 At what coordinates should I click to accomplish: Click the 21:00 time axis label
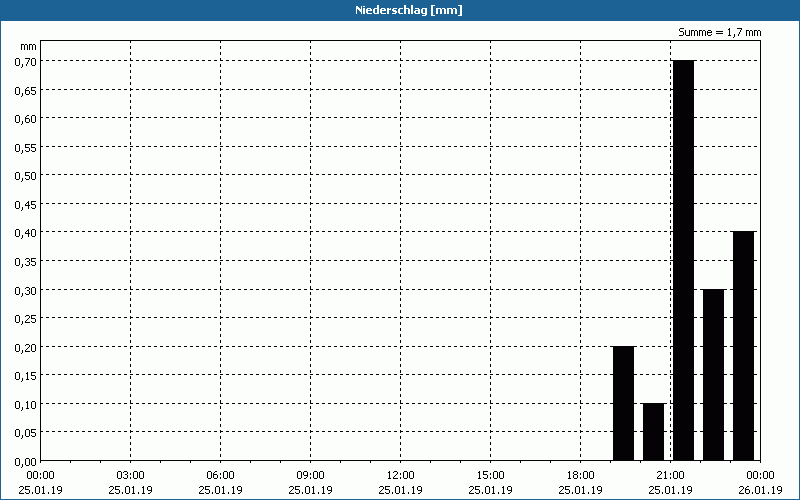670,476
